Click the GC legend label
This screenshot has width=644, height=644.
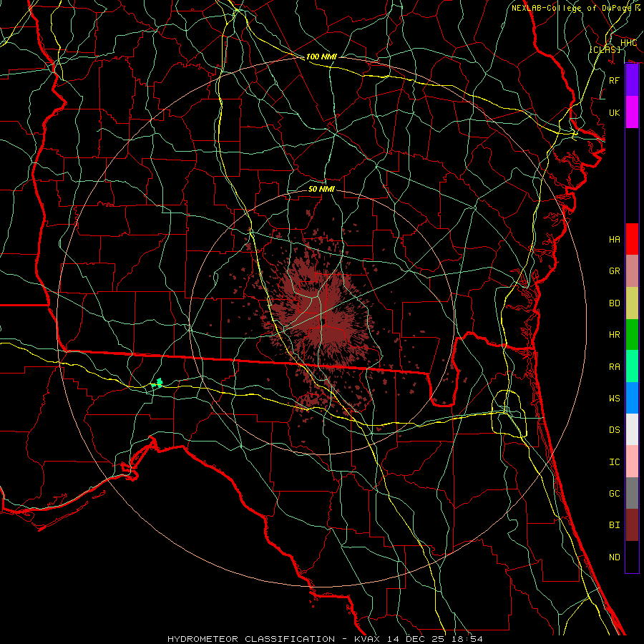[x=615, y=494]
